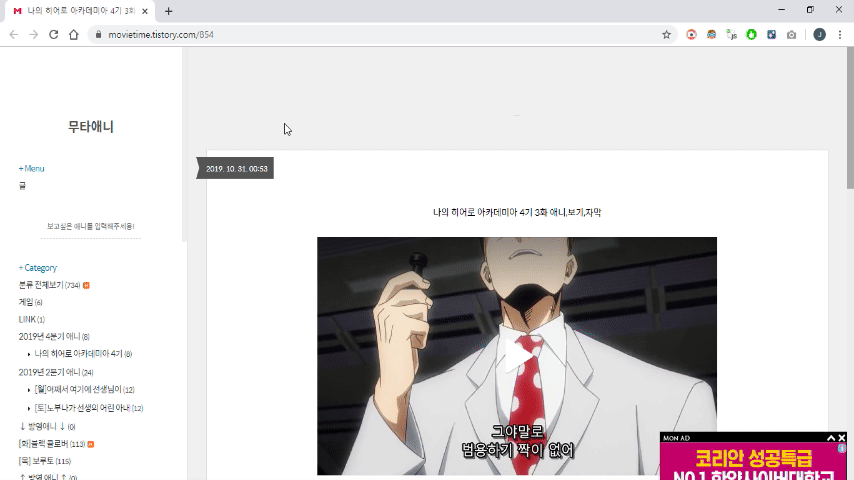Bookmark this page with star icon
This screenshot has width=854, height=480.
click(666, 34)
